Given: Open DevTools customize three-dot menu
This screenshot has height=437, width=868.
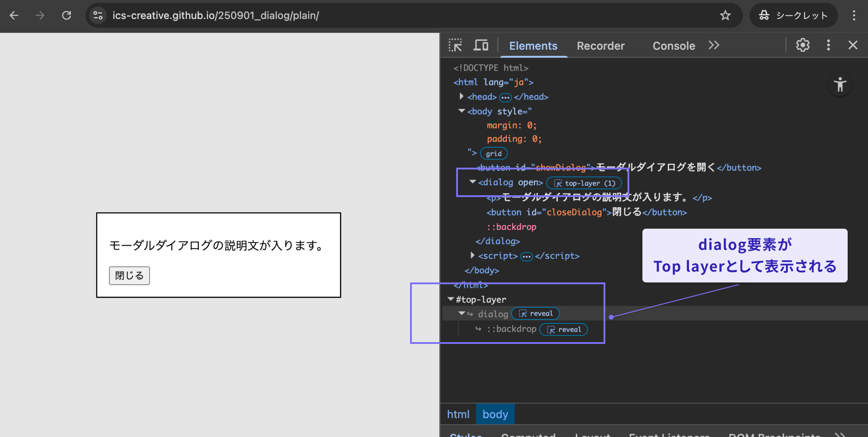Looking at the screenshot, I should (x=828, y=45).
